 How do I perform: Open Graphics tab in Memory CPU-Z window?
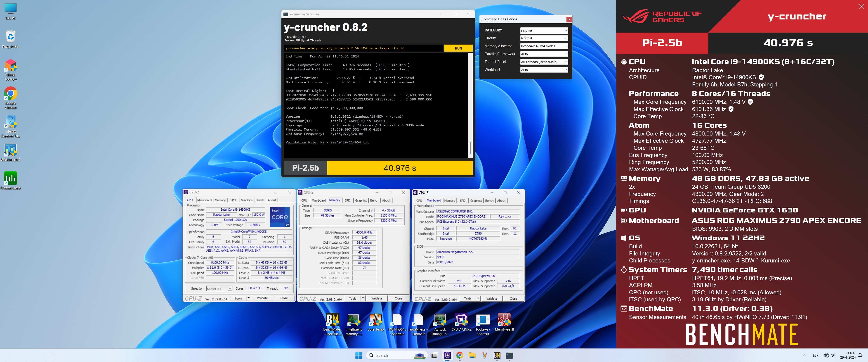pyautogui.click(x=361, y=200)
